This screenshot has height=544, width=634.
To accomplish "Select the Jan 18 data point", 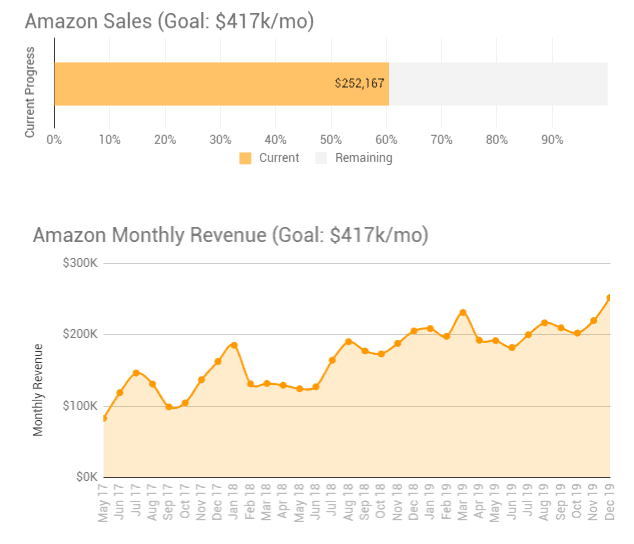I will 233,345.
